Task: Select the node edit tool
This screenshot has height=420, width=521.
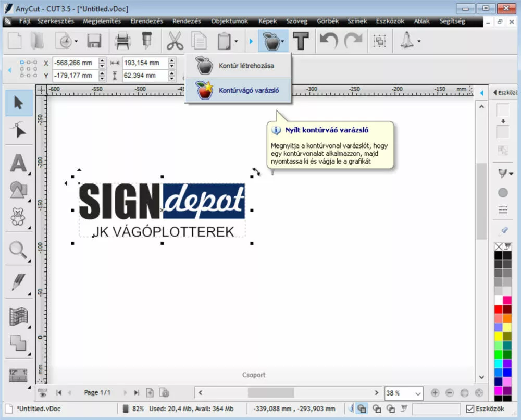Action: tap(19, 131)
